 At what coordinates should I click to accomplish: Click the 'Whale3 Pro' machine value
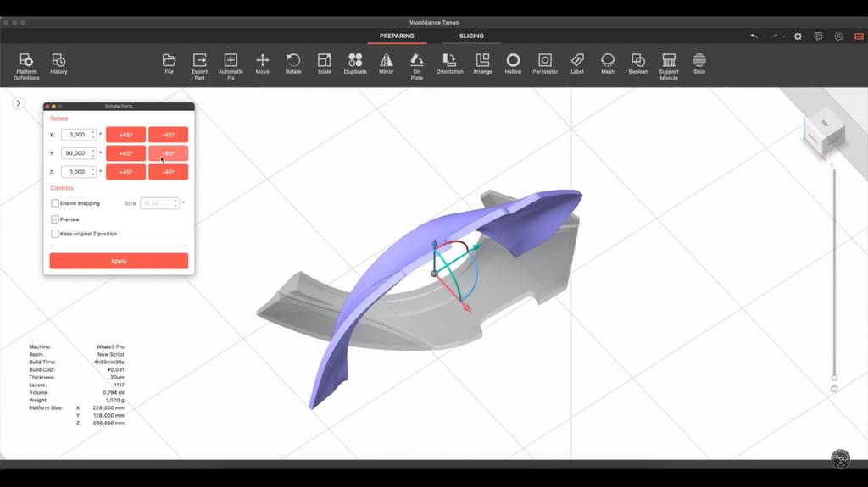[110, 346]
